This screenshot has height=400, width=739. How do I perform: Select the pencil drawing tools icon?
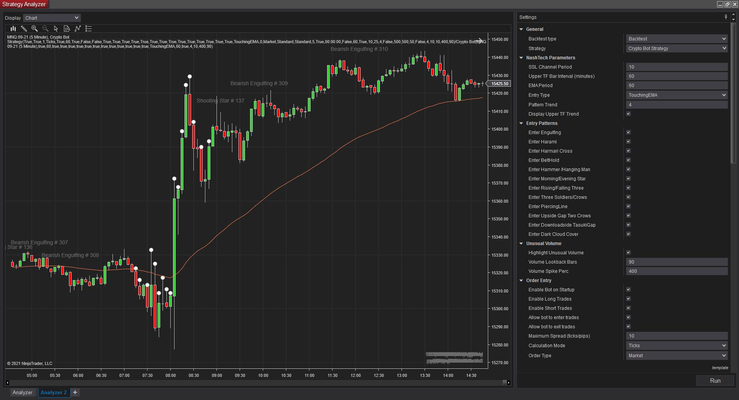click(22, 29)
